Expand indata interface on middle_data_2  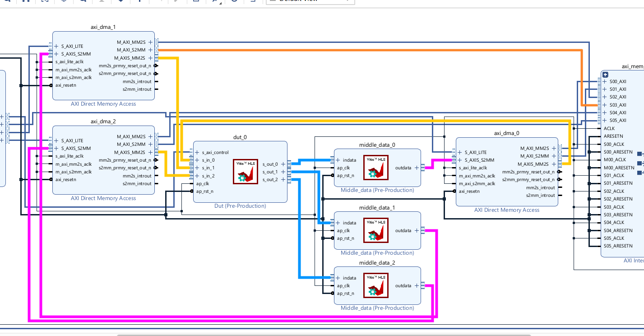(338, 278)
